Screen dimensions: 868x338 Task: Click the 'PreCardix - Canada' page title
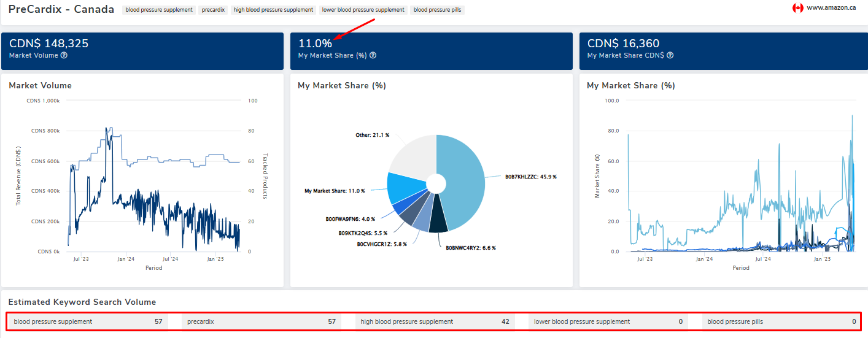click(x=61, y=10)
